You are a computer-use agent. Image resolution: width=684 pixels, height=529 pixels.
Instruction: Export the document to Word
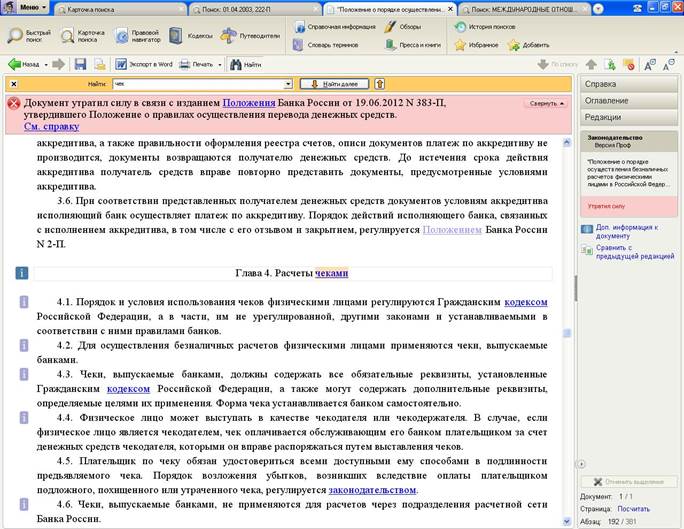coord(143,64)
